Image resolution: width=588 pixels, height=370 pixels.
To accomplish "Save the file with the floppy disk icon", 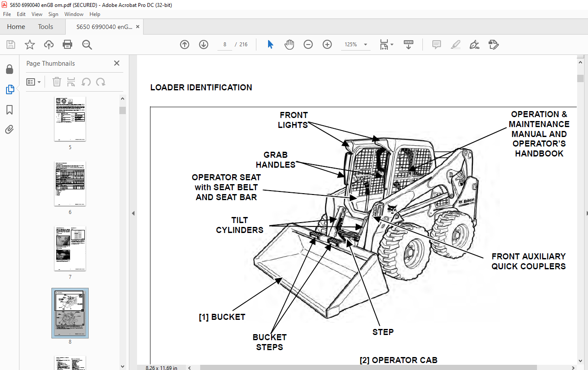I will click(x=11, y=45).
